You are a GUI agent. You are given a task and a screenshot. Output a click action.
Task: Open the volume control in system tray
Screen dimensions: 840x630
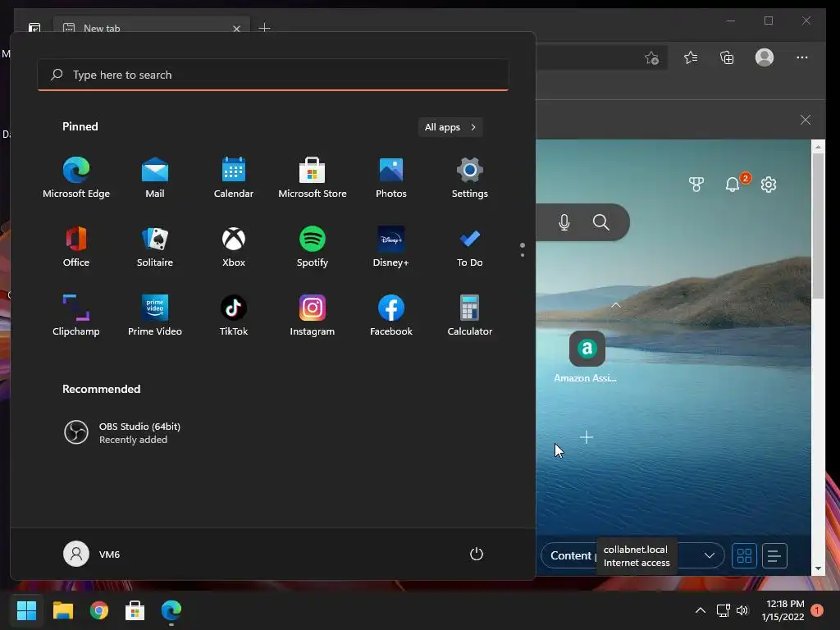coord(742,610)
